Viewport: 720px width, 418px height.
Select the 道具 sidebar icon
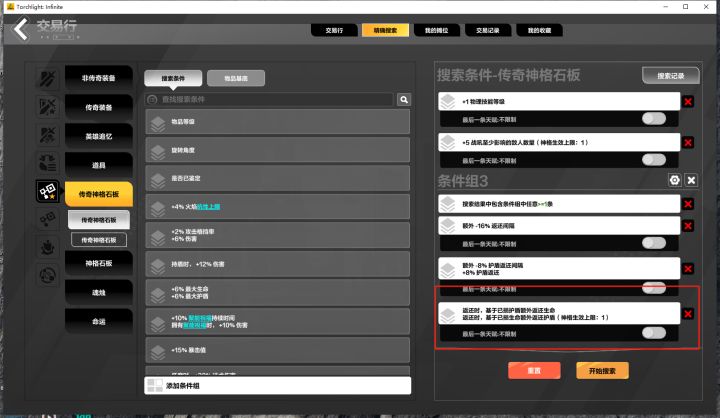47,163
